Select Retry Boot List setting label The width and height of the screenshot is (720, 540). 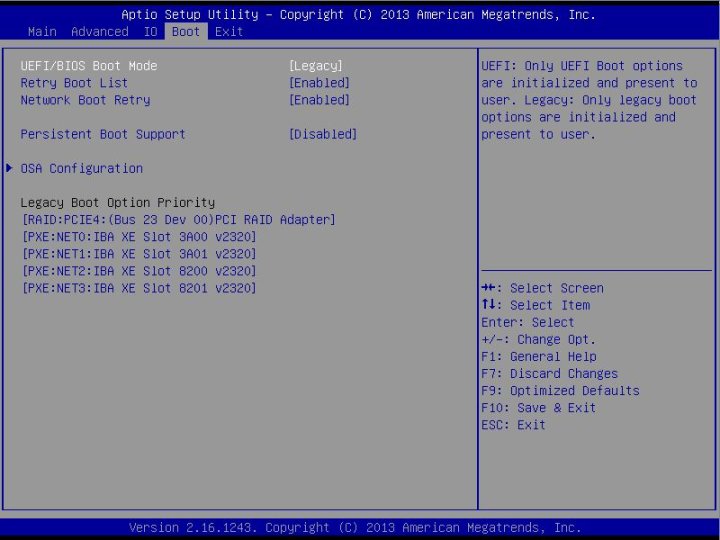tap(74, 83)
